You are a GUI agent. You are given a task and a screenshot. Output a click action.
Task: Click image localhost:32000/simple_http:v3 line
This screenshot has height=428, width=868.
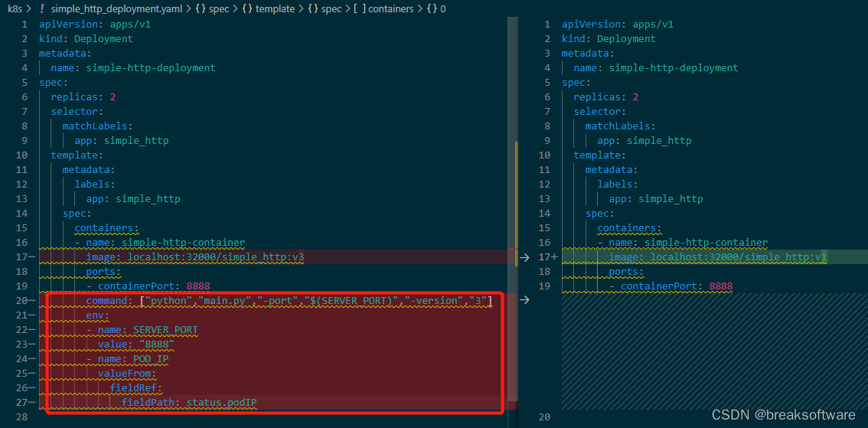click(195, 257)
